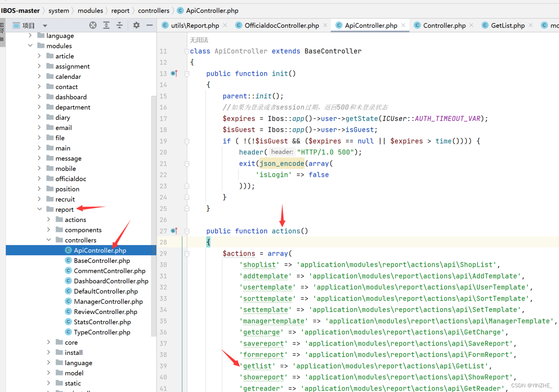The width and height of the screenshot is (559, 392).
Task: Expand the components folder
Action: [x=49, y=230]
